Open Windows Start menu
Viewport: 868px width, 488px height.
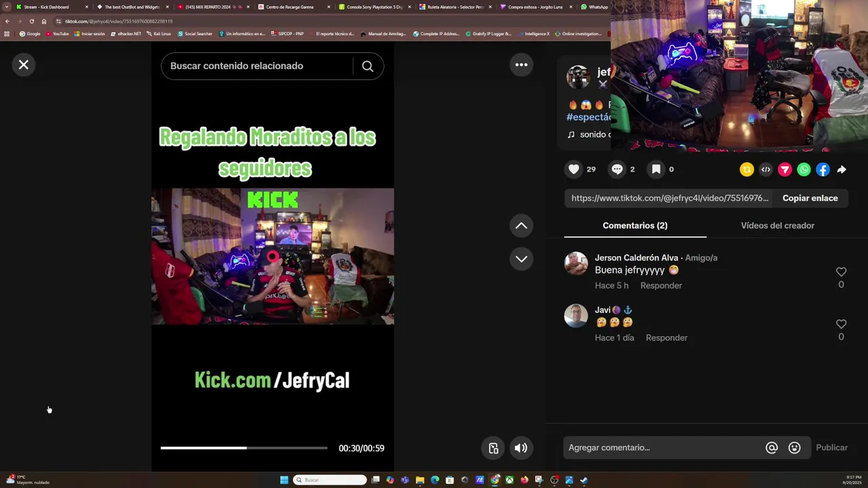click(x=284, y=480)
